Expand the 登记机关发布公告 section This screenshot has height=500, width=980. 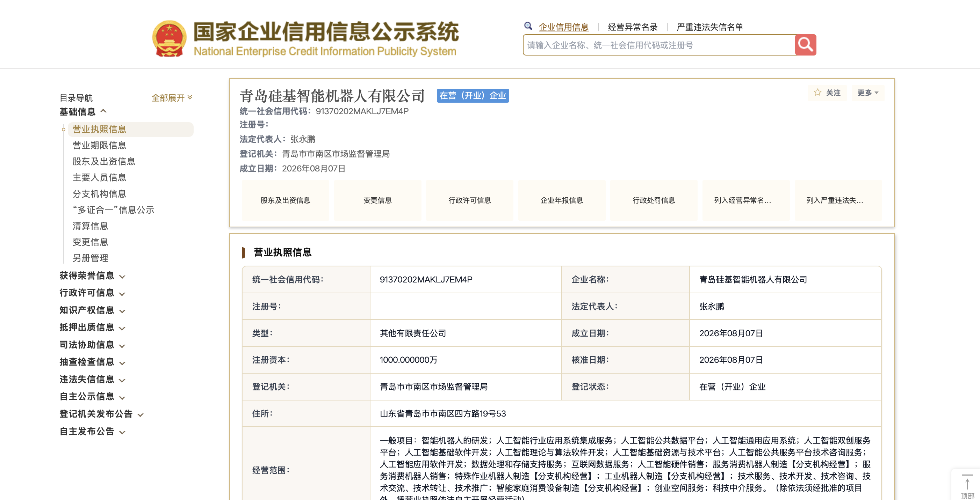click(101, 414)
